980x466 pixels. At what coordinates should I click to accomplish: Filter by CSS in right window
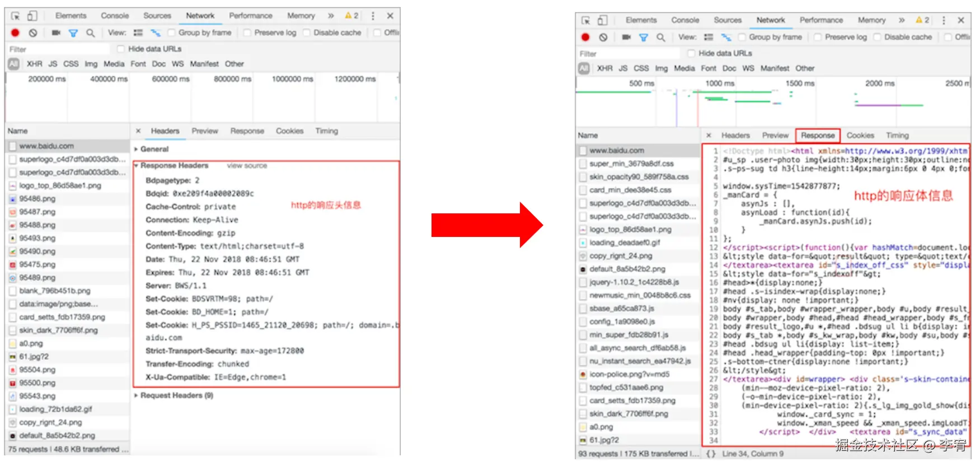pos(641,68)
